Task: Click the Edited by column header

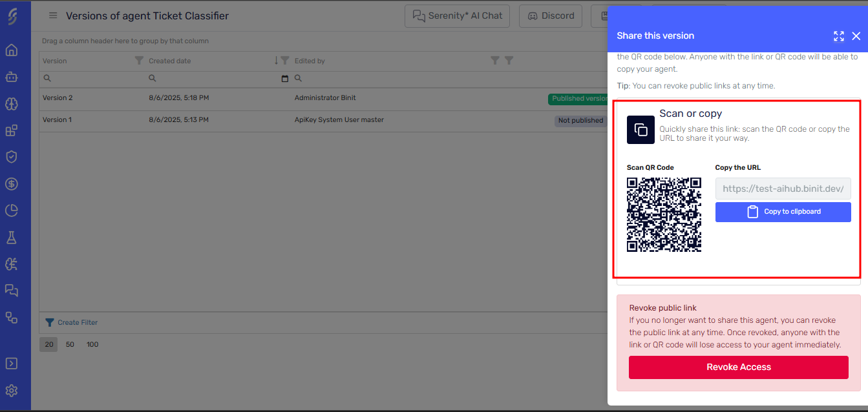Action: 310,61
